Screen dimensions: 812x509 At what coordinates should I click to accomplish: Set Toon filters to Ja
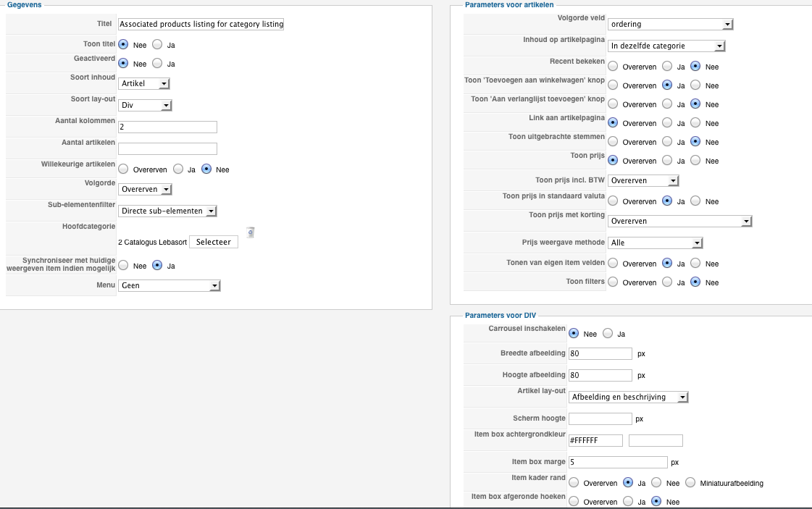point(666,282)
